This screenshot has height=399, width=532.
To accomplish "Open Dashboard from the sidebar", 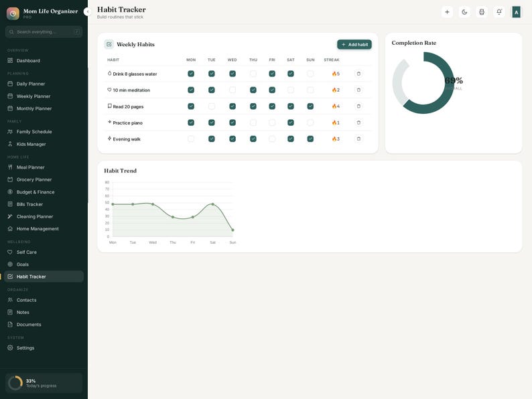I will click(x=44, y=61).
